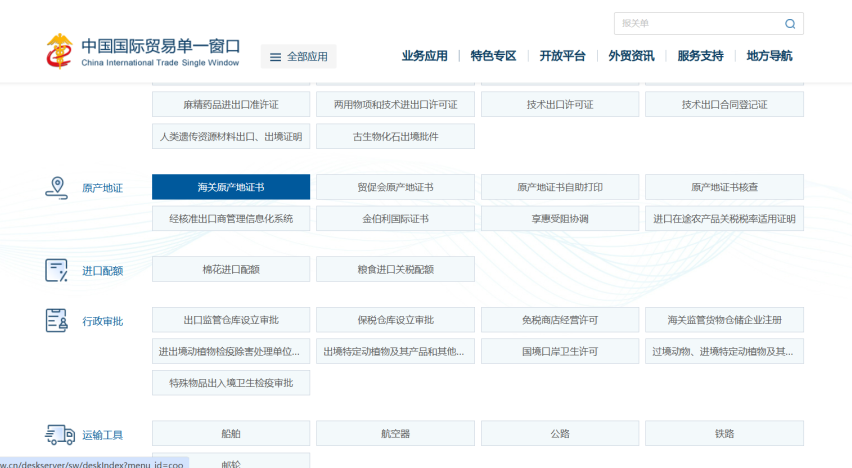This screenshot has width=852, height=468.
Task: Select the 航空器 transport option
Action: click(x=396, y=433)
